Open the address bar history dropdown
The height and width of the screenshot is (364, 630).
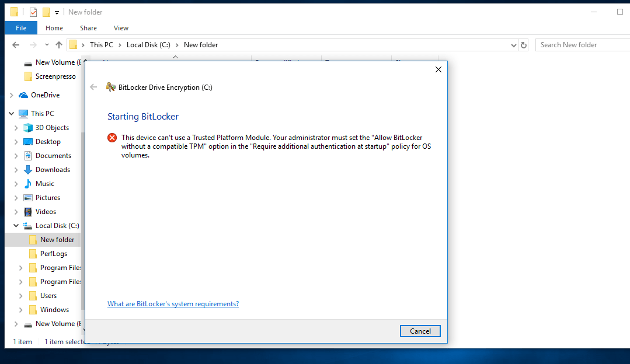pyautogui.click(x=514, y=44)
